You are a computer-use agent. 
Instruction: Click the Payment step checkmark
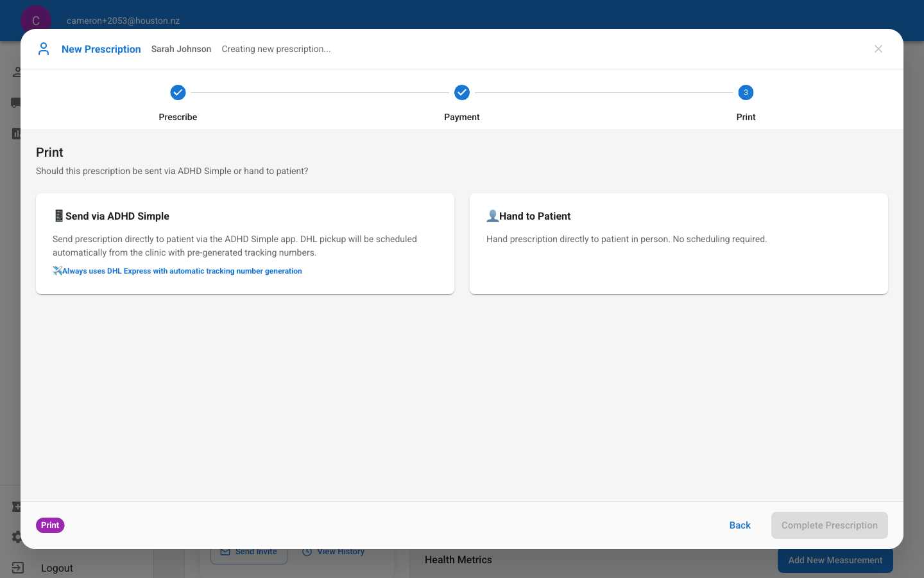click(x=462, y=92)
